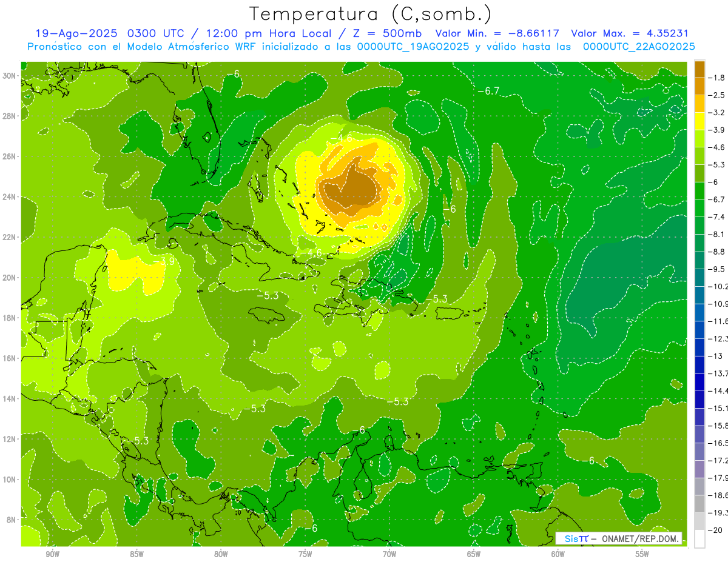The image size is (728, 562).
Task: Click the dark brown swatch atop the color legend
Action: coord(699,69)
